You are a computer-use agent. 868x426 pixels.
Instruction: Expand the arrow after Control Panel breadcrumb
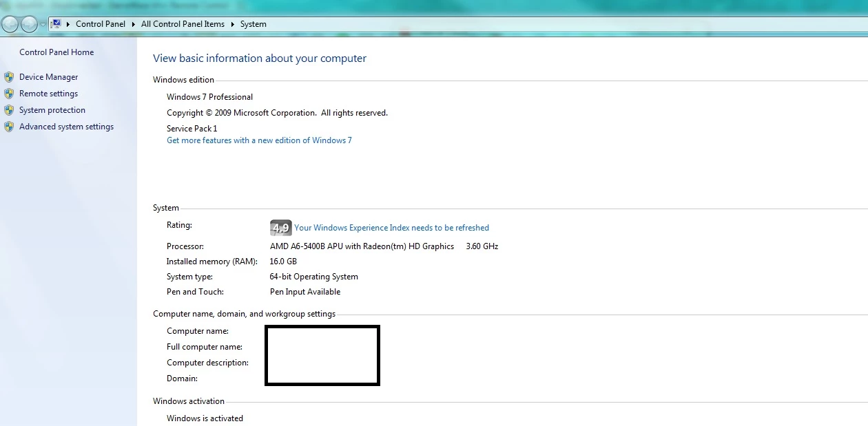134,24
